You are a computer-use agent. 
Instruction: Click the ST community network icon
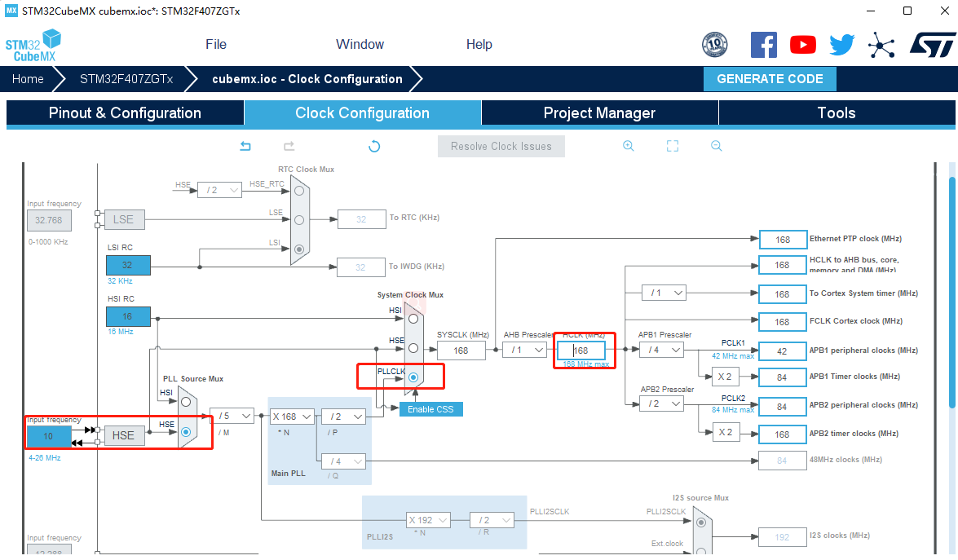881,45
